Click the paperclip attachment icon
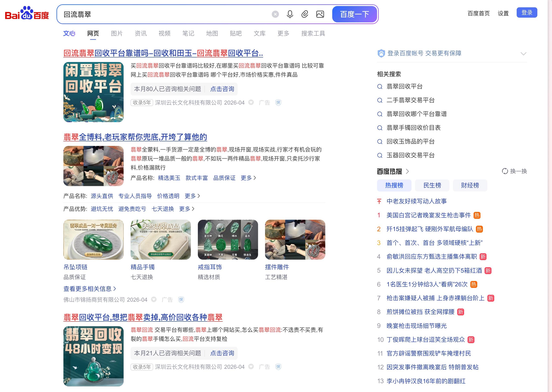552x392 pixels. coord(305,14)
